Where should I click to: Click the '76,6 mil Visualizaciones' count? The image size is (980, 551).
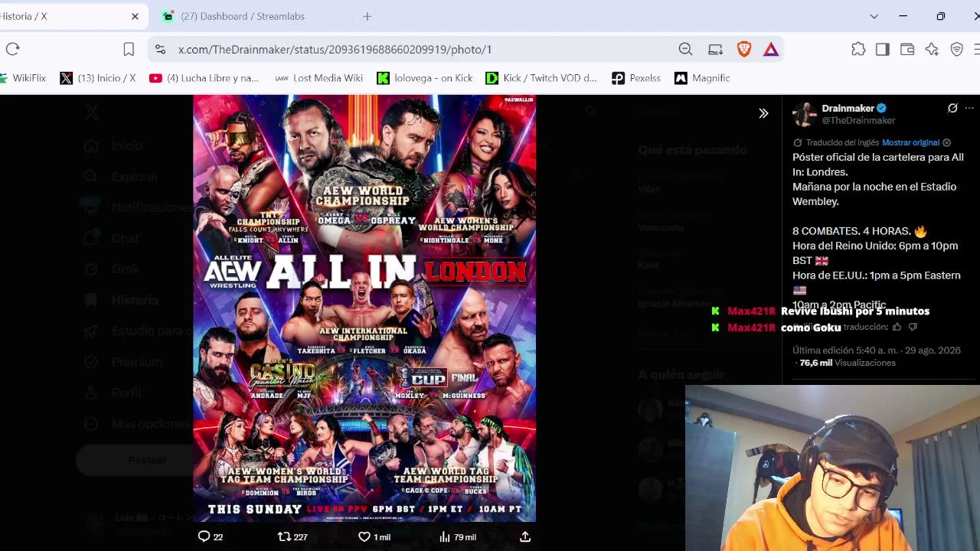[x=847, y=363]
